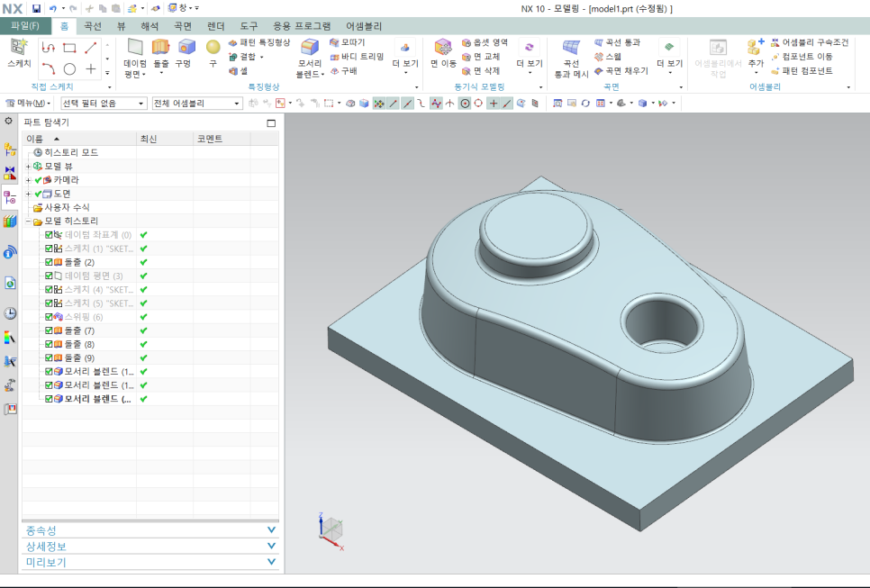Open the 파일(F) menu
Viewport: 870px width, 588px height.
point(25,25)
